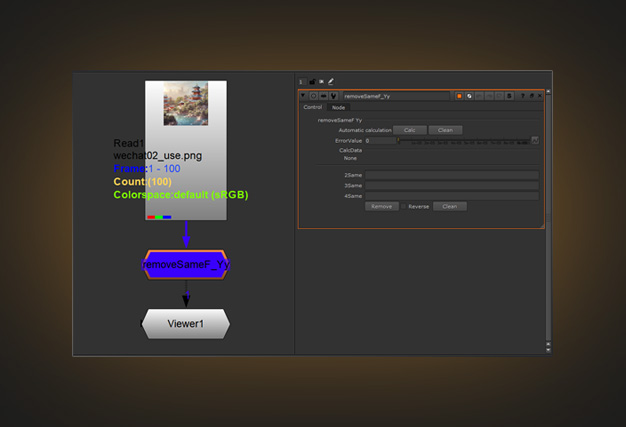Click the Remove button
The image size is (626, 427).
380,206
